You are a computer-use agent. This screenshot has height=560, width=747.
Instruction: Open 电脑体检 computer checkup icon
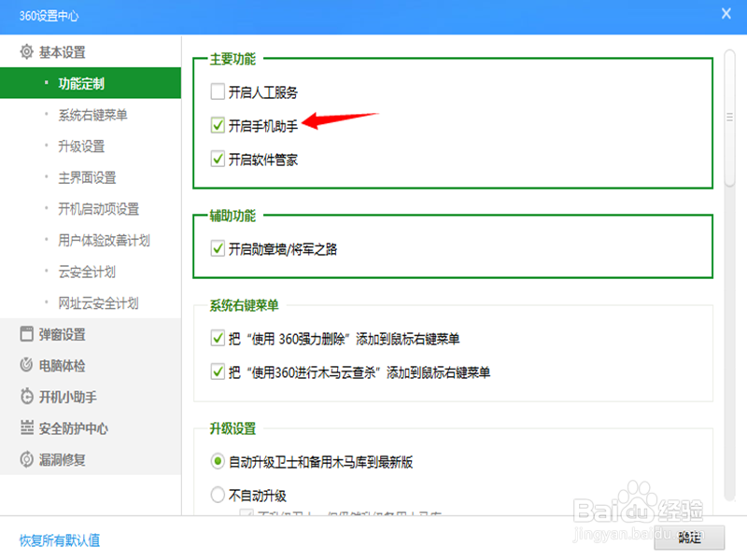pos(29,364)
